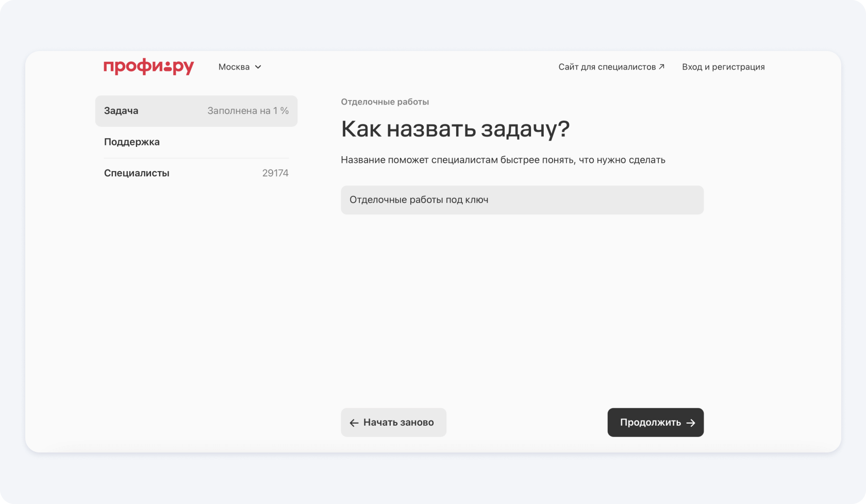
Task: Focus the task name input field
Action: (522, 200)
